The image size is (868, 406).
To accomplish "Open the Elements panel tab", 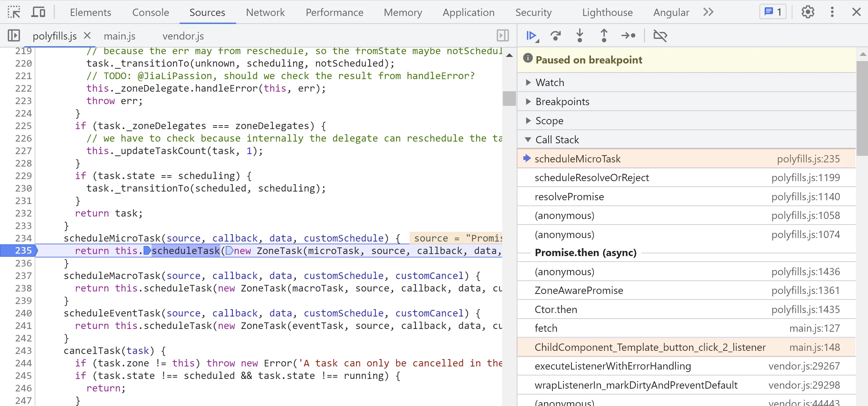I will (91, 12).
